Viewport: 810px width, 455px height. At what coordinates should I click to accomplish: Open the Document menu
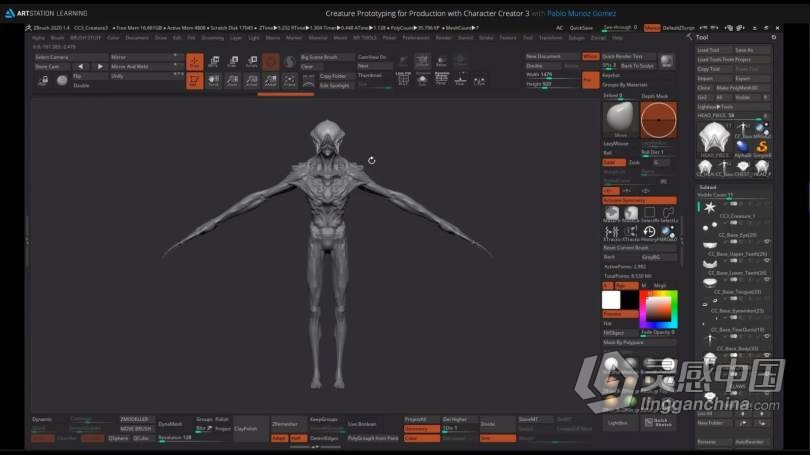pyautogui.click(x=137, y=38)
